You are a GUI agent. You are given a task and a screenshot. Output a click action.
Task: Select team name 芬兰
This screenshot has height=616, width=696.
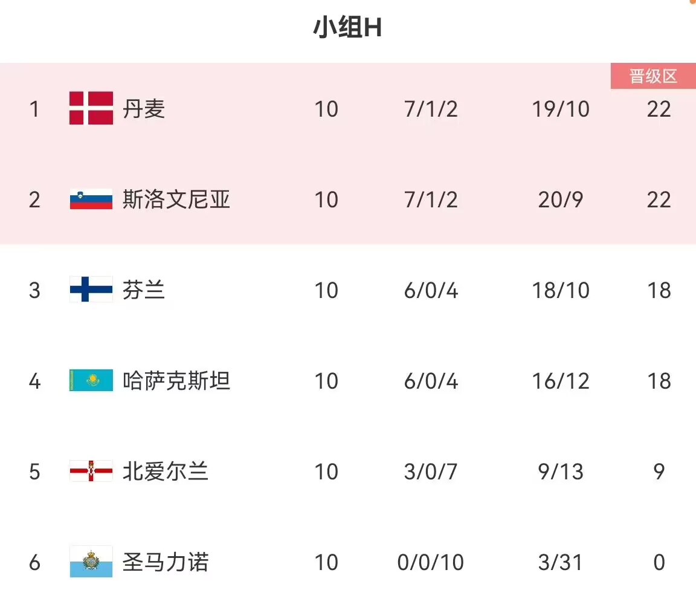tap(144, 291)
